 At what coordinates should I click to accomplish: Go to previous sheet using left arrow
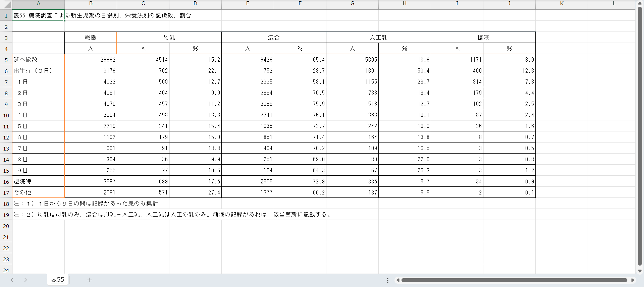(12, 280)
